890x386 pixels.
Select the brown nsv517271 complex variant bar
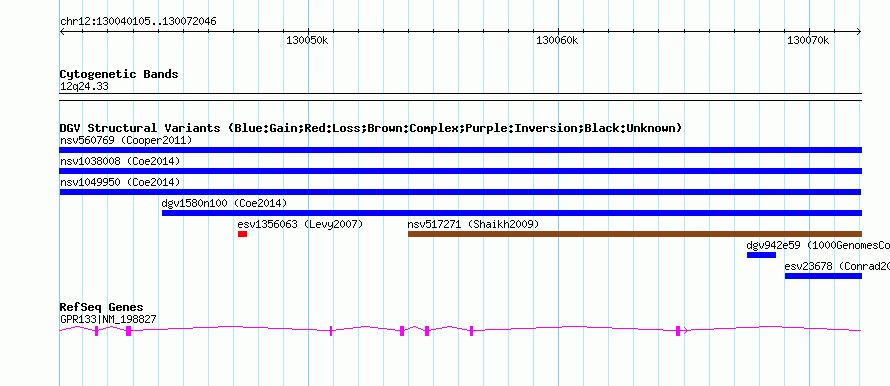click(635, 234)
